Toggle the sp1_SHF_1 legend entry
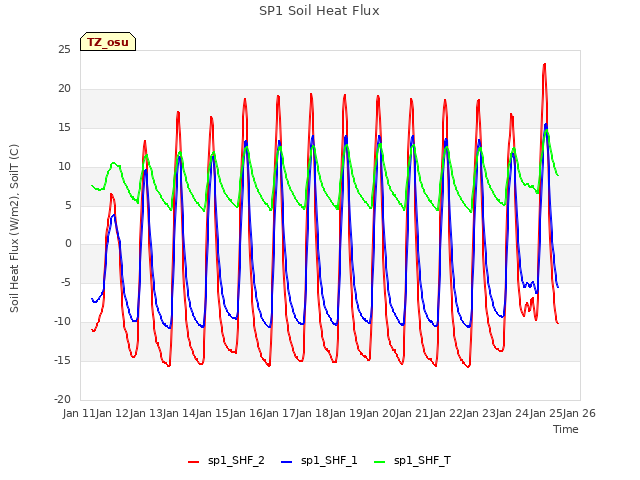This screenshot has height=480, width=640. [x=319, y=461]
